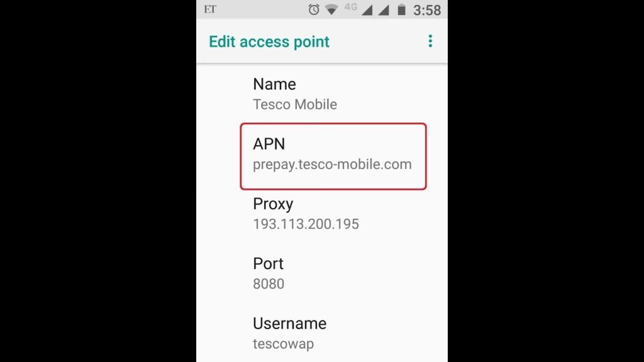Tap the 4G network indicator
Viewport: 644px width, 362px height.
[x=351, y=7]
